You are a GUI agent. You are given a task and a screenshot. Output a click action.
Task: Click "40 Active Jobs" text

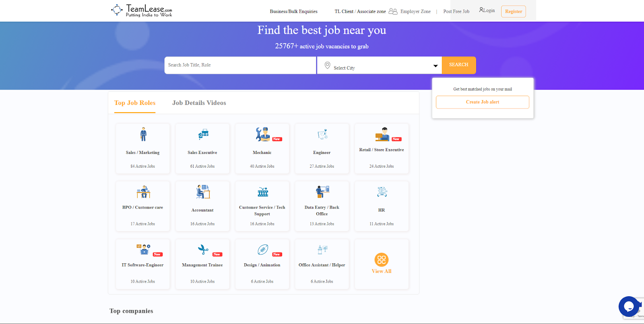262,166
